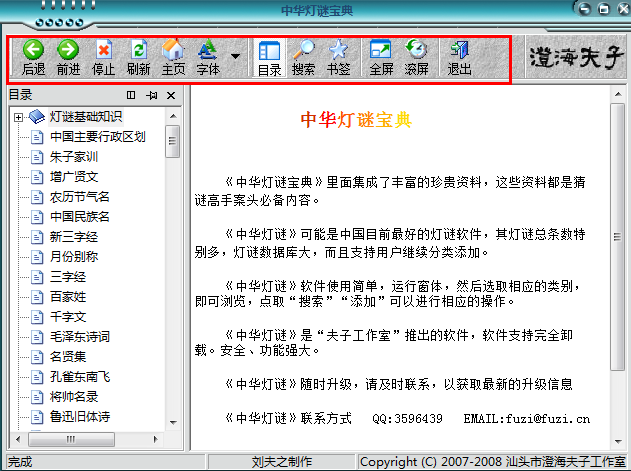The height and width of the screenshot is (471, 631).
Task: Click content pane scroll down arrow
Action: tap(618, 442)
